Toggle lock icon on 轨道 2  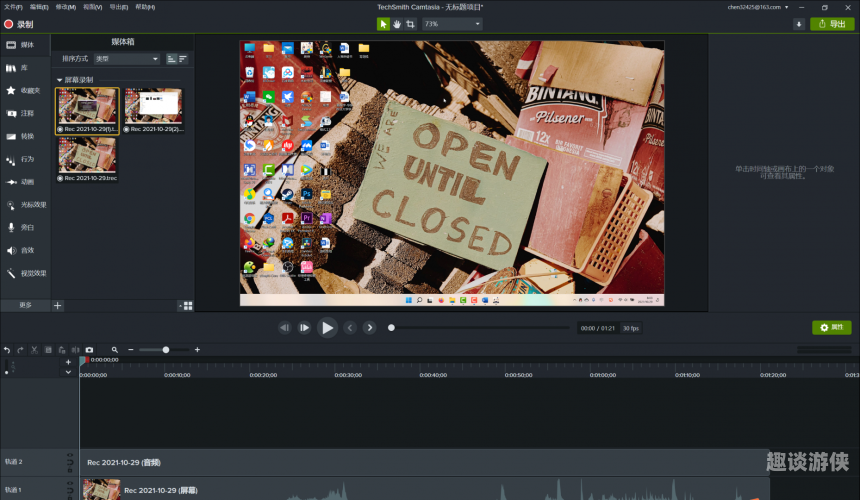[x=70, y=470]
